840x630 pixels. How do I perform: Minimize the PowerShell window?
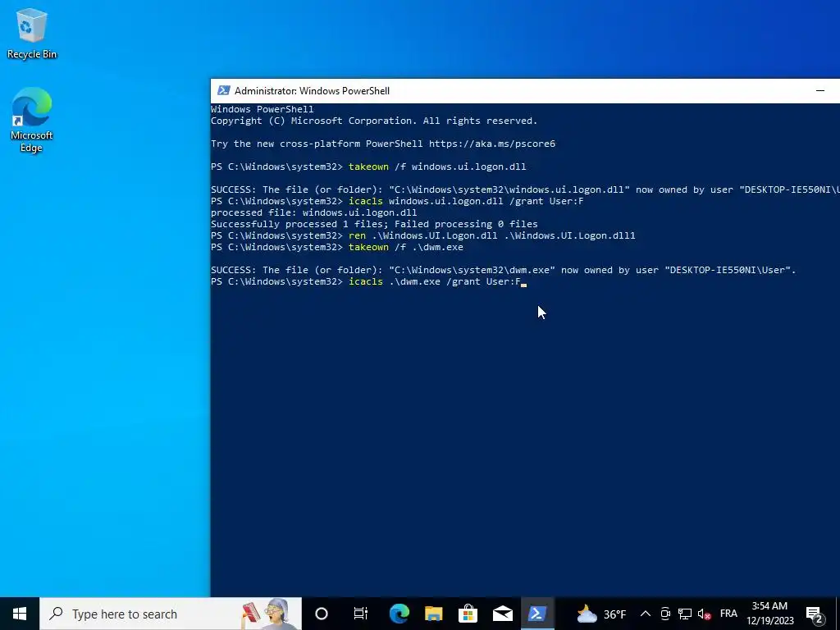[820, 90]
